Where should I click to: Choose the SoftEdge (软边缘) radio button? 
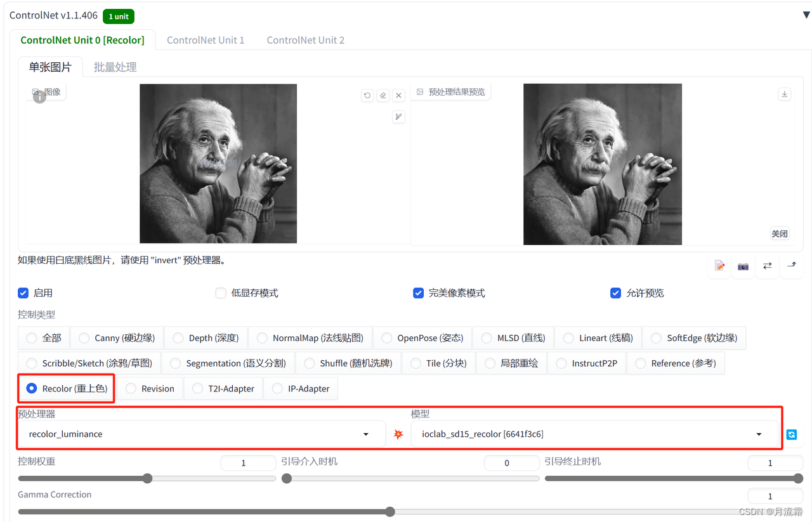click(x=694, y=338)
